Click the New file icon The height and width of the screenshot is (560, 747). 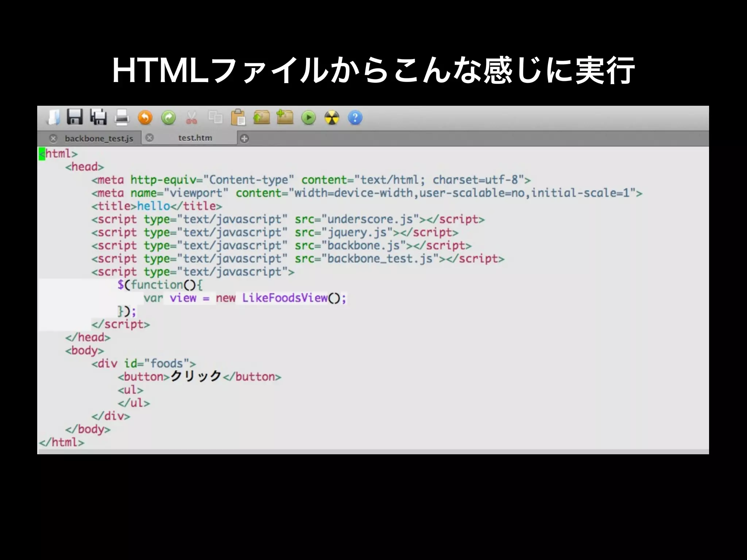[x=53, y=117]
